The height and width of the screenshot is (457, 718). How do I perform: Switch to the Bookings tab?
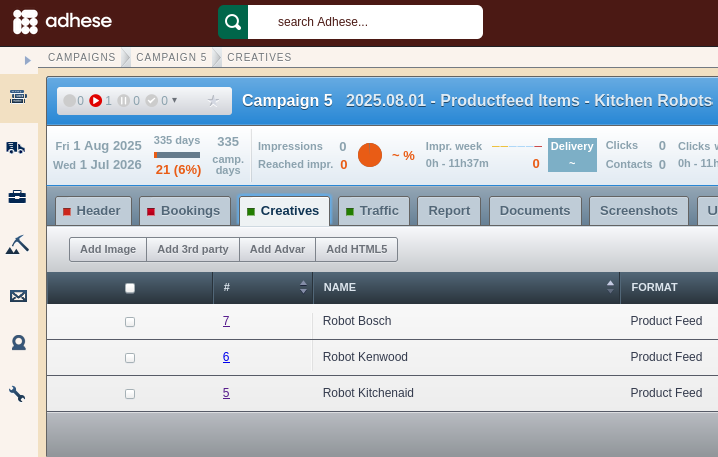184,211
